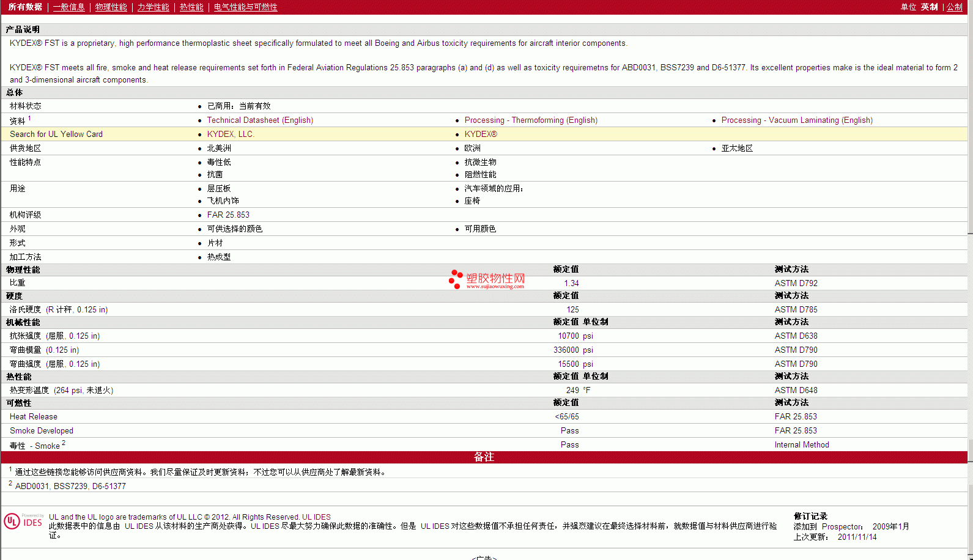This screenshot has width=973, height=560.
Task: Click the 材料状态 row label
Action: [x=26, y=106]
